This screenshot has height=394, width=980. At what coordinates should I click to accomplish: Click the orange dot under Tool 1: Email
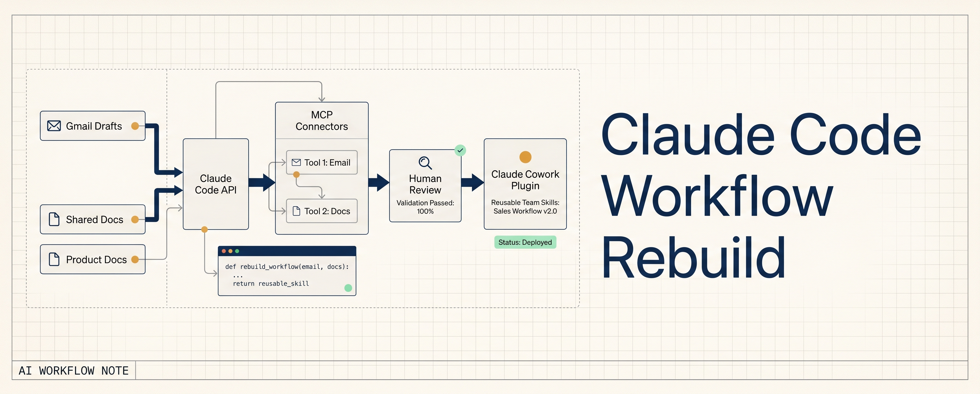[296, 175]
